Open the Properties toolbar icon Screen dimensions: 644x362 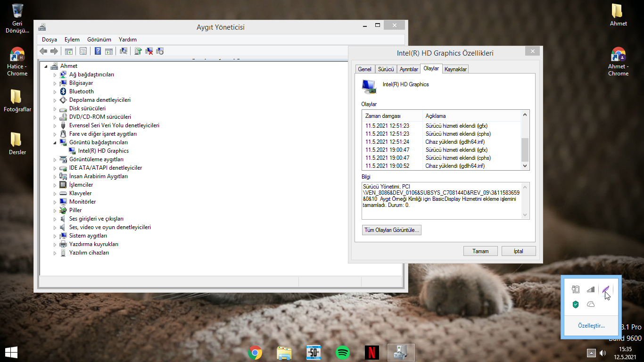[83, 51]
